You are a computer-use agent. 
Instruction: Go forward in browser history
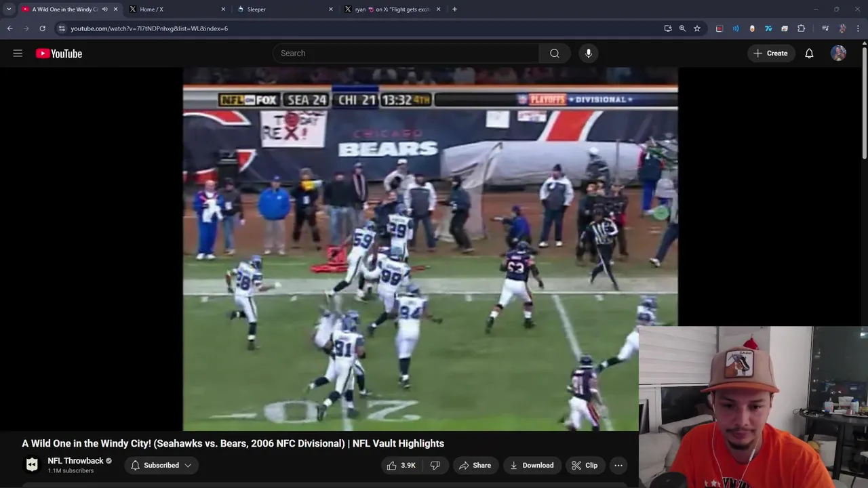click(x=26, y=28)
